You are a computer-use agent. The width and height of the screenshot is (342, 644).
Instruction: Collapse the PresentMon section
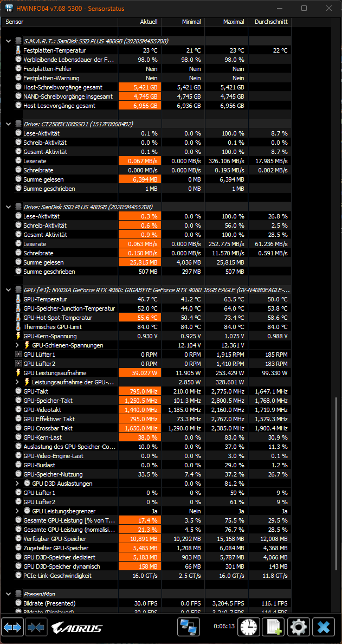point(9,594)
